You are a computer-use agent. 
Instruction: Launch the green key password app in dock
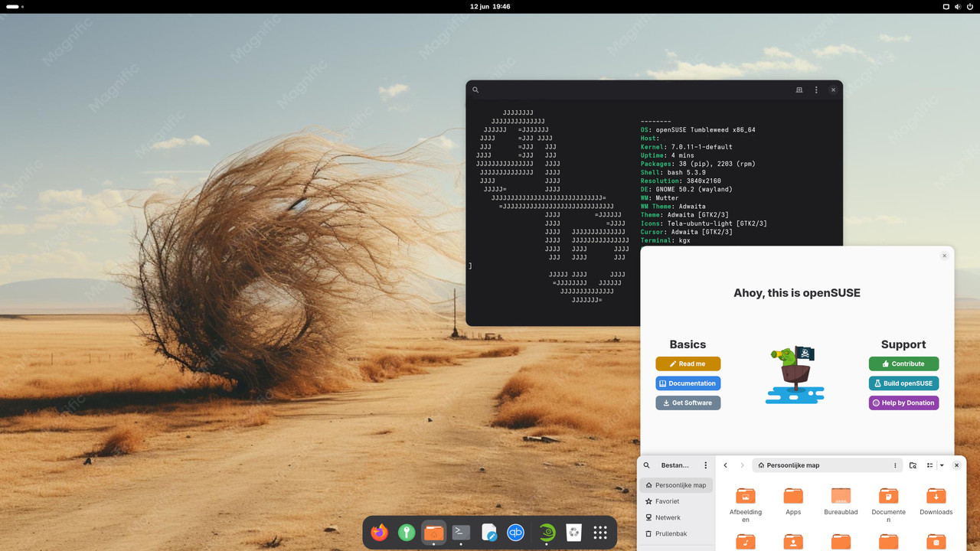407,532
